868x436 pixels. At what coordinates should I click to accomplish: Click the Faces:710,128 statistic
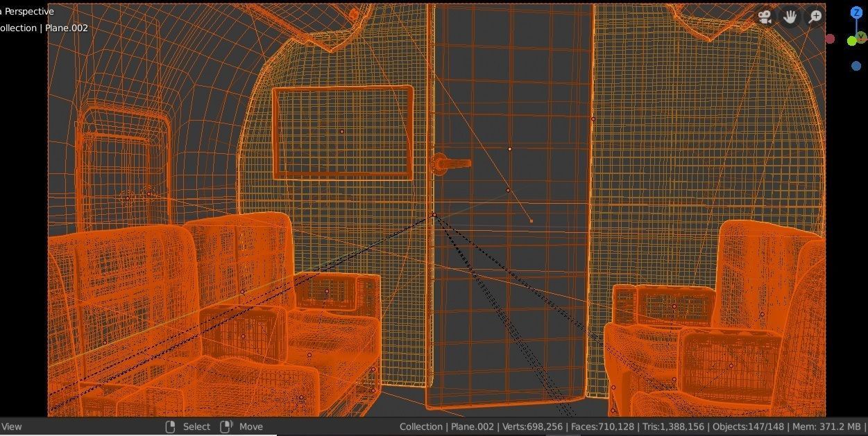[603, 427]
